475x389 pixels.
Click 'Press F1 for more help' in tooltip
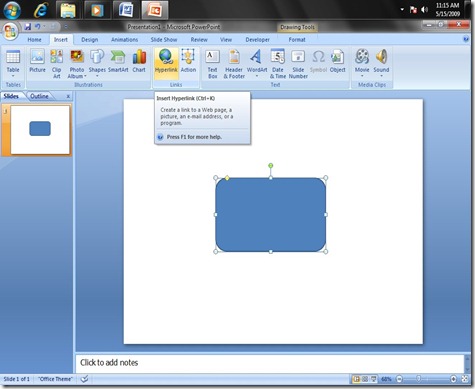point(194,137)
